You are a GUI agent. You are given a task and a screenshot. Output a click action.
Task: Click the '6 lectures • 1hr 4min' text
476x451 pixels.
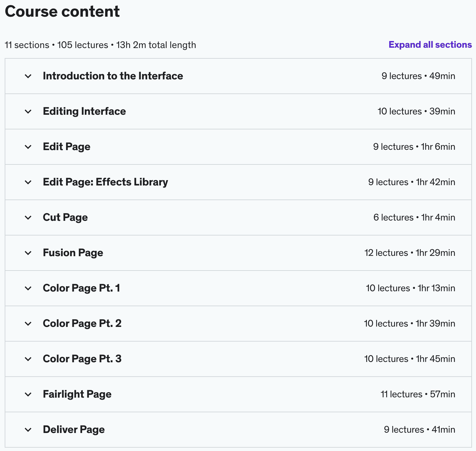(x=414, y=217)
